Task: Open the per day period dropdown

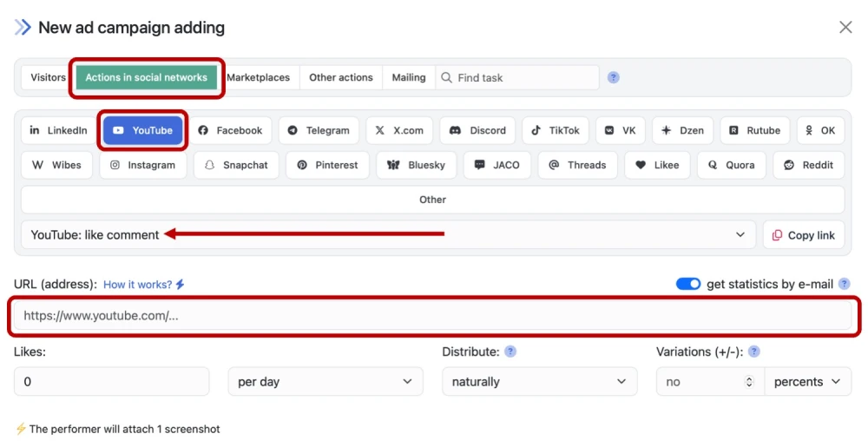Action: click(325, 381)
